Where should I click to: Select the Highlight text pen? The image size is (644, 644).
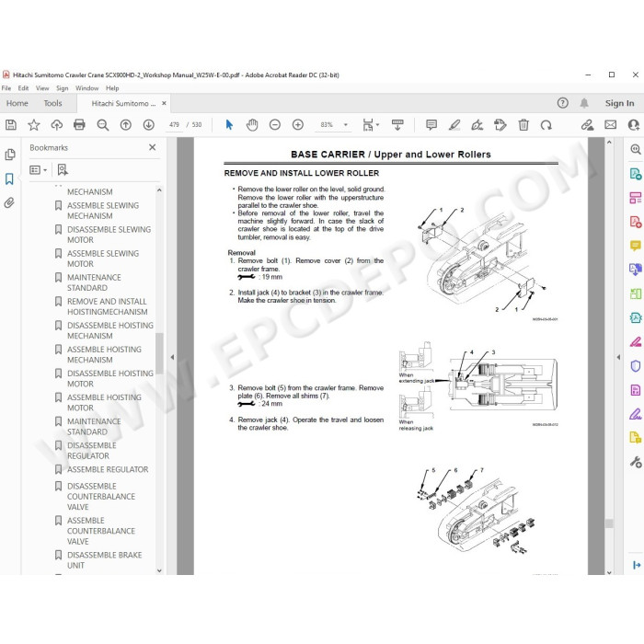[454, 125]
